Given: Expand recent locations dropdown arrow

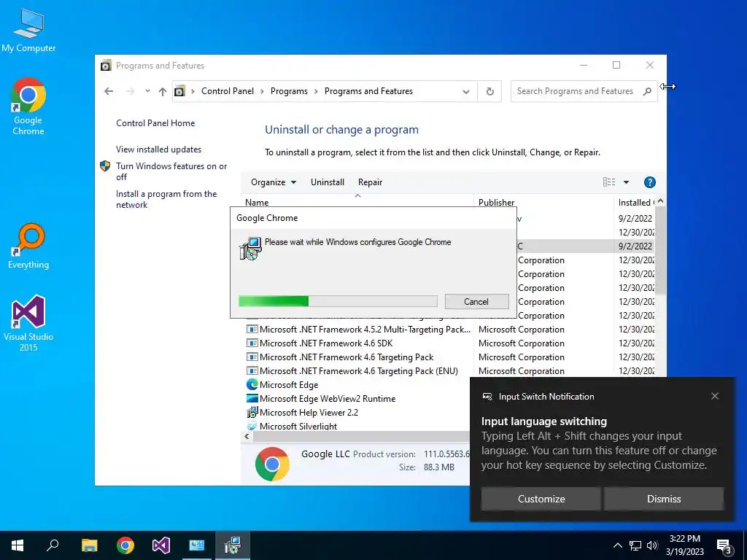Looking at the screenshot, I should point(147,91).
